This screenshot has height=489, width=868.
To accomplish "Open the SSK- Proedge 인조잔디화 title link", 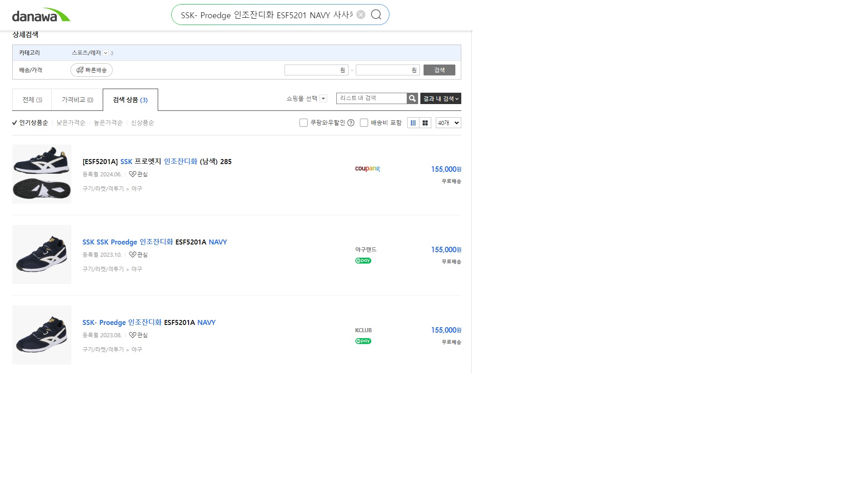I will [149, 323].
